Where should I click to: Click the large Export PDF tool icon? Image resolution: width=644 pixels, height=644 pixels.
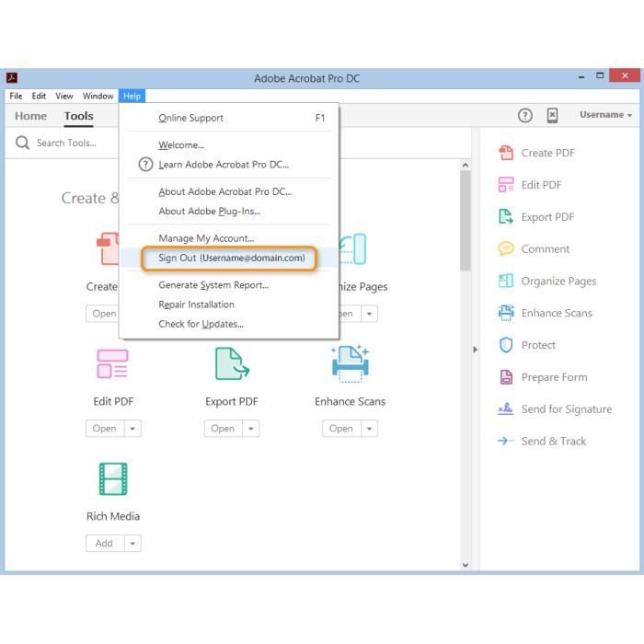pos(232,364)
